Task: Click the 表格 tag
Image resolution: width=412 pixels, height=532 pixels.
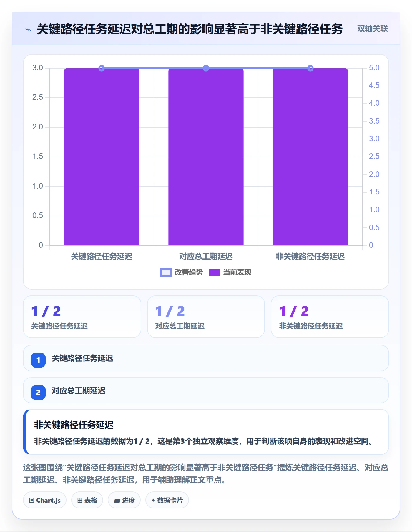Action: [x=87, y=500]
